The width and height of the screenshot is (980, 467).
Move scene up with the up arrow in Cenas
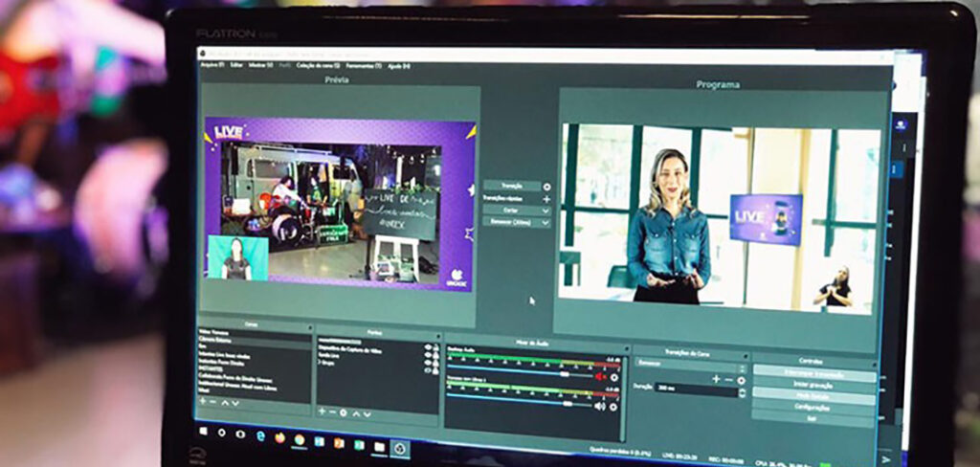click(x=224, y=402)
